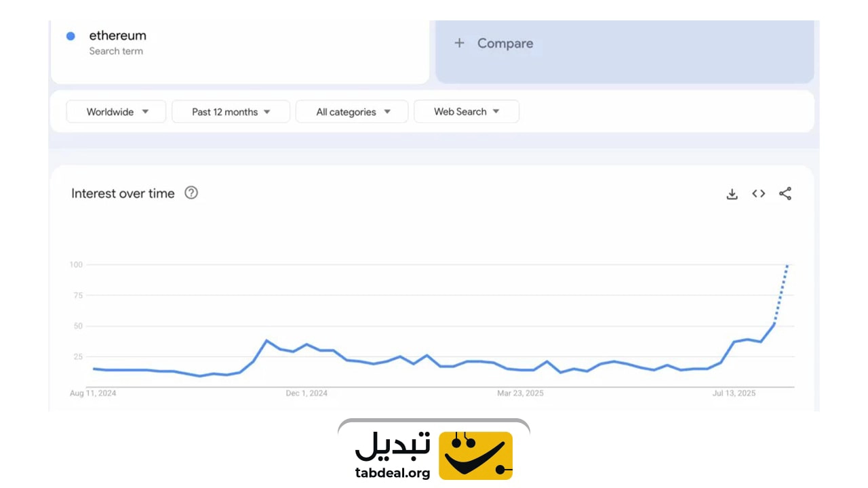Click the Dec 1, 2024 axis label
The height and width of the screenshot is (488, 868).
pos(307,393)
